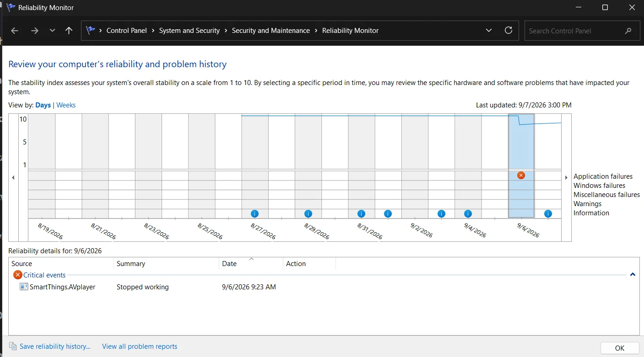Click the Save reliability history document icon

(x=13, y=346)
